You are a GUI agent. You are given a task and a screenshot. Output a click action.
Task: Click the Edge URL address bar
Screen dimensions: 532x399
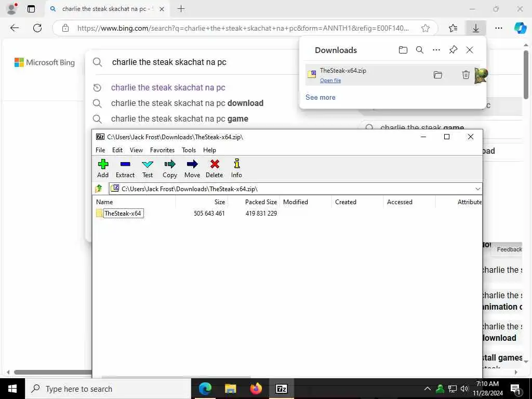(243, 28)
